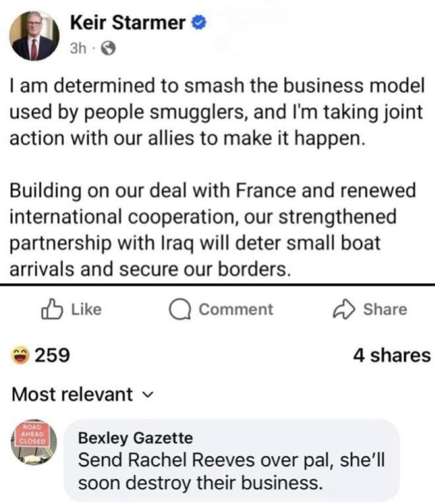Click the Share arrow icon
This screenshot has width=435, height=504.
coord(343,310)
